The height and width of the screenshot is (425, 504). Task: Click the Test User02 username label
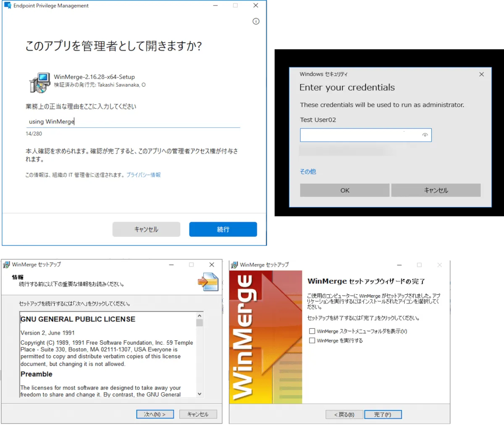[318, 120]
